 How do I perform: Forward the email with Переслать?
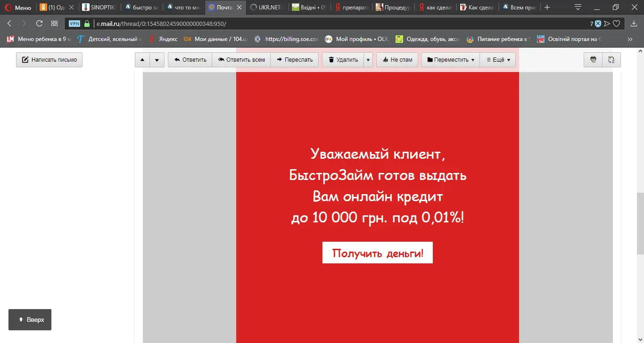click(295, 60)
